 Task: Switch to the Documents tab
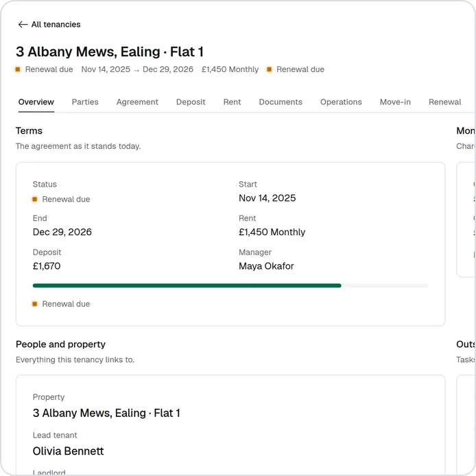[281, 102]
